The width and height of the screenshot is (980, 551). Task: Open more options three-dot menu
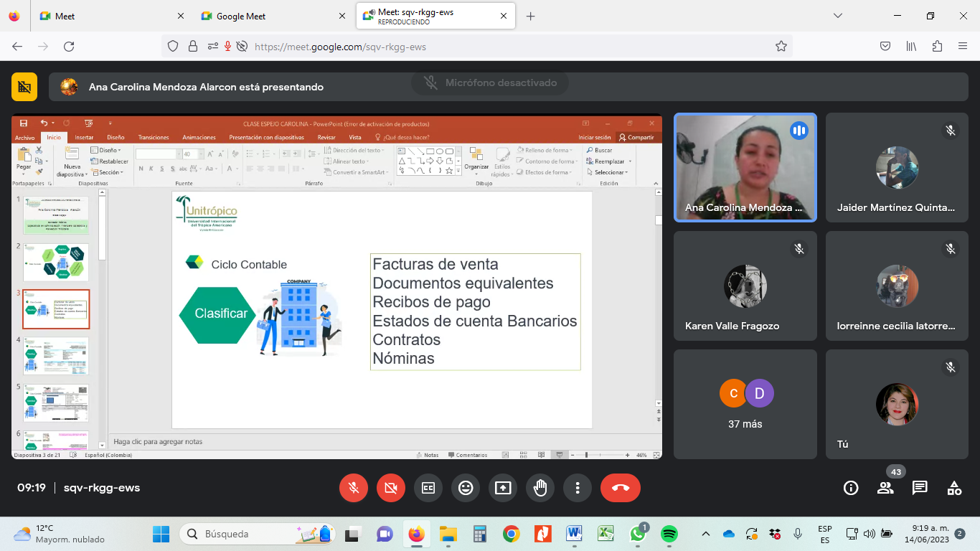578,488
